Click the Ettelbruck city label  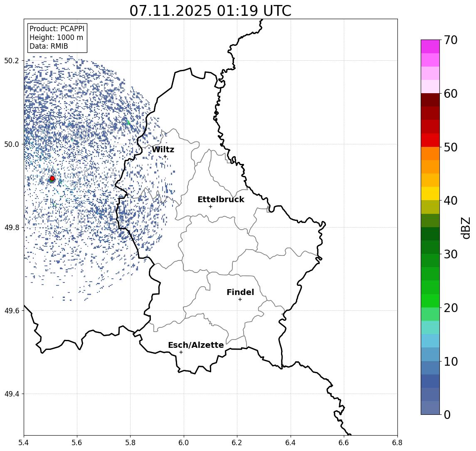click(221, 199)
